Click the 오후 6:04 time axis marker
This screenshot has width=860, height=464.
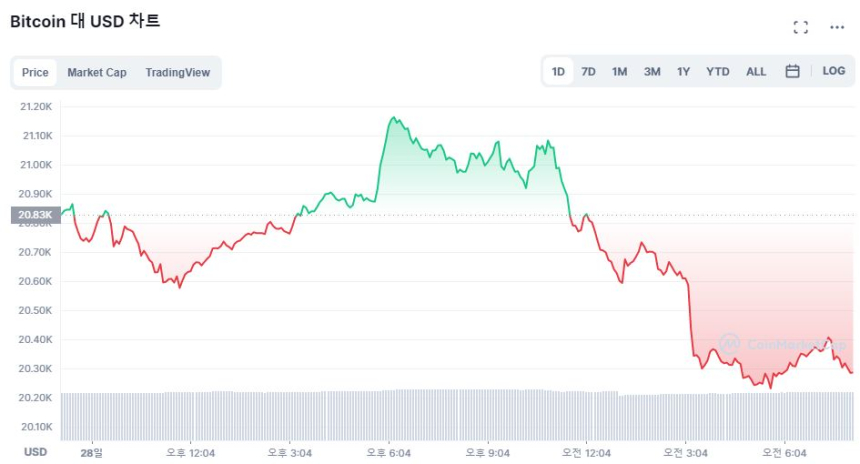pos(388,453)
